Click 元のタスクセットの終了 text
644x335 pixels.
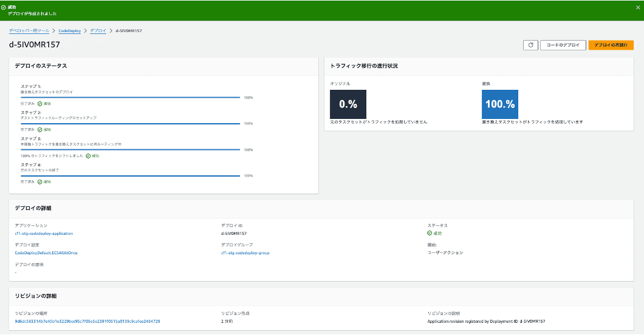(x=40, y=170)
